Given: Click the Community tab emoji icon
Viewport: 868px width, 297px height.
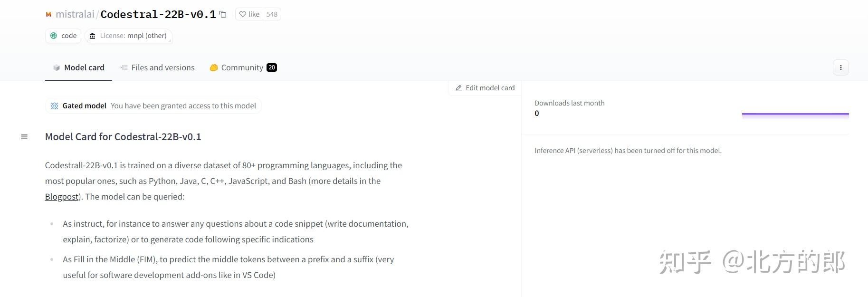Looking at the screenshot, I should point(214,67).
